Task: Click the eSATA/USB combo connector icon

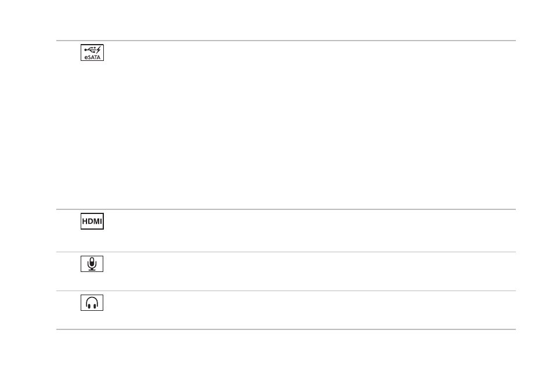Action: coord(92,53)
